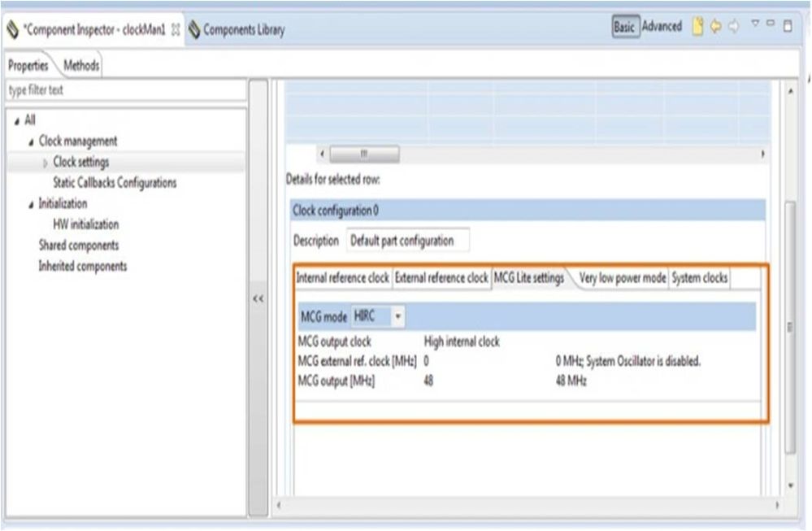Open the Very low power mode tab
Image resolution: width=812 pixels, height=531 pixels.
623,278
